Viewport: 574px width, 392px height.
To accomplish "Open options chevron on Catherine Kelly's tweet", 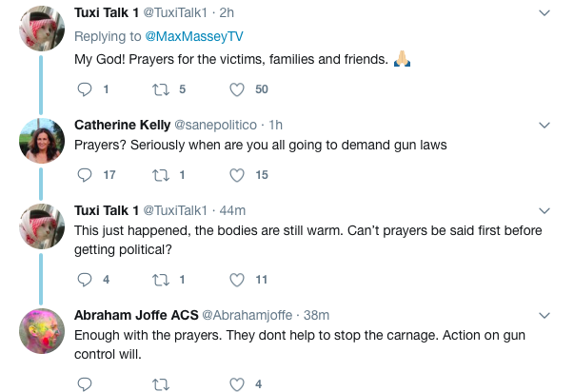I will (544, 126).
